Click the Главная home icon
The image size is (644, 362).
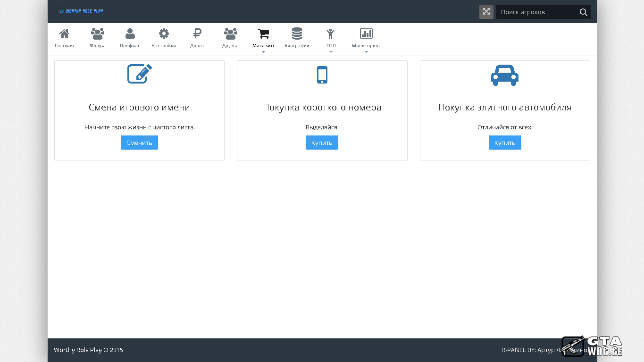[64, 34]
